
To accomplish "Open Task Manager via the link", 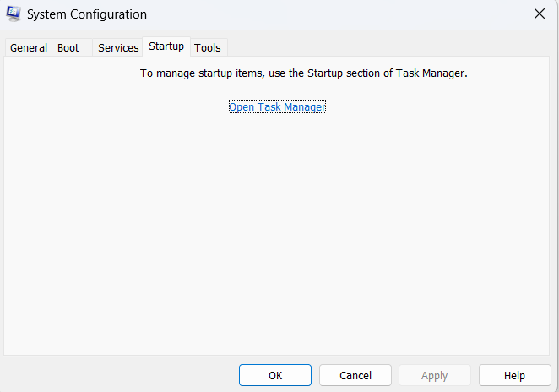I will (277, 106).
